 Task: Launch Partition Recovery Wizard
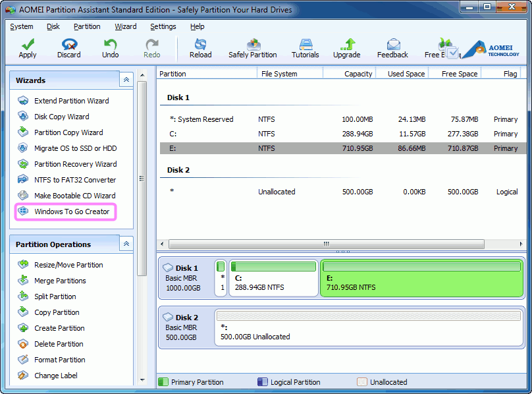[x=67, y=164]
